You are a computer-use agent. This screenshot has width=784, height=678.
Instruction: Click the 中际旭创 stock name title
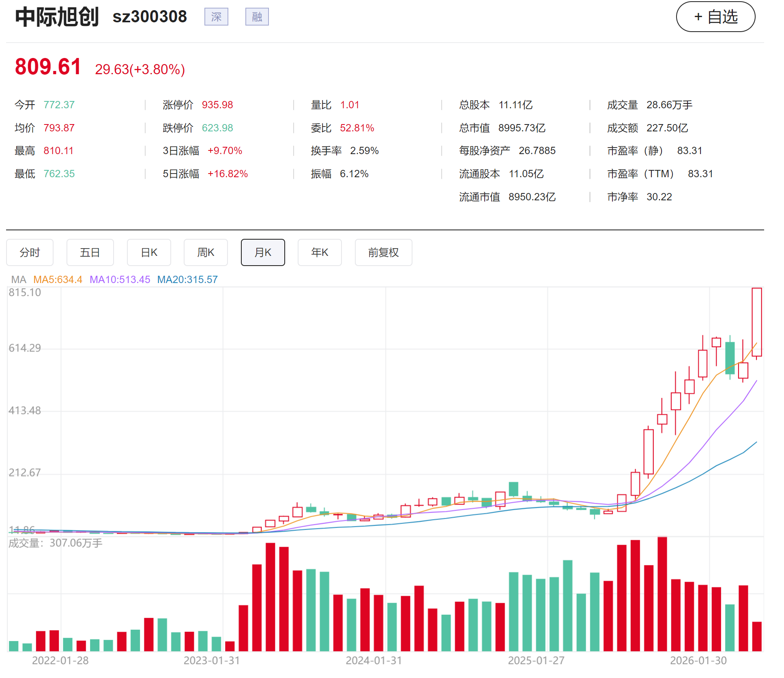point(57,17)
